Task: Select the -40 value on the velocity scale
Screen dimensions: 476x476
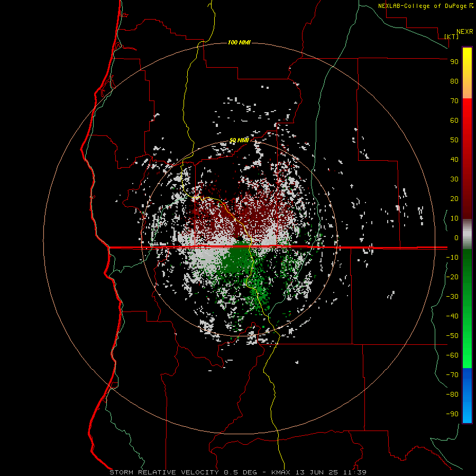Action: (x=452, y=316)
